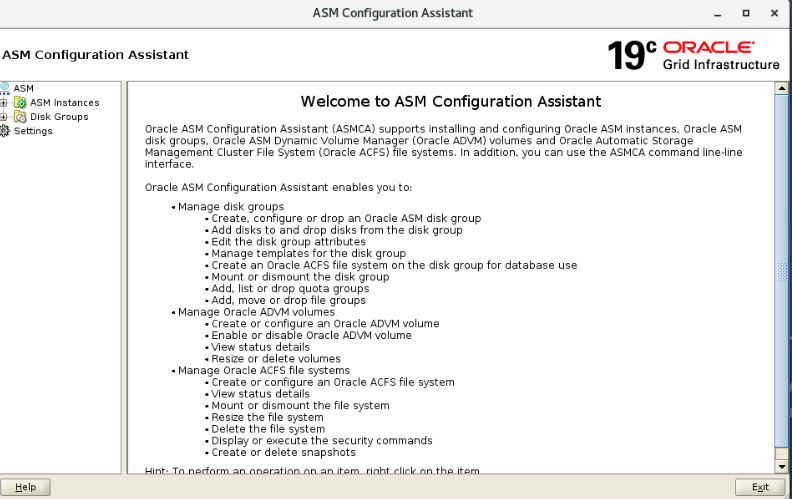Select ASM Instances in the tree
792x499 pixels.
(x=65, y=103)
